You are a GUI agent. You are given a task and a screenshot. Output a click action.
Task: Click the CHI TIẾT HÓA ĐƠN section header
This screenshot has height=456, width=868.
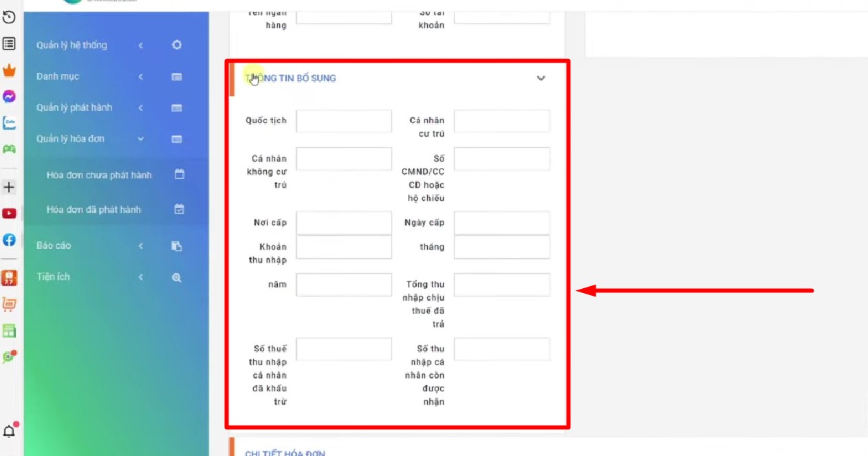[285, 453]
